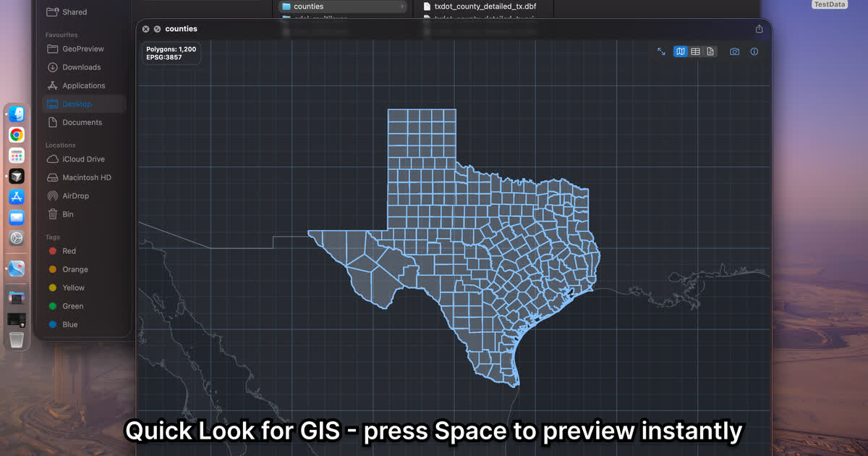Open the Bin from the Dock
This screenshot has width=868, height=456.
pyautogui.click(x=17, y=339)
